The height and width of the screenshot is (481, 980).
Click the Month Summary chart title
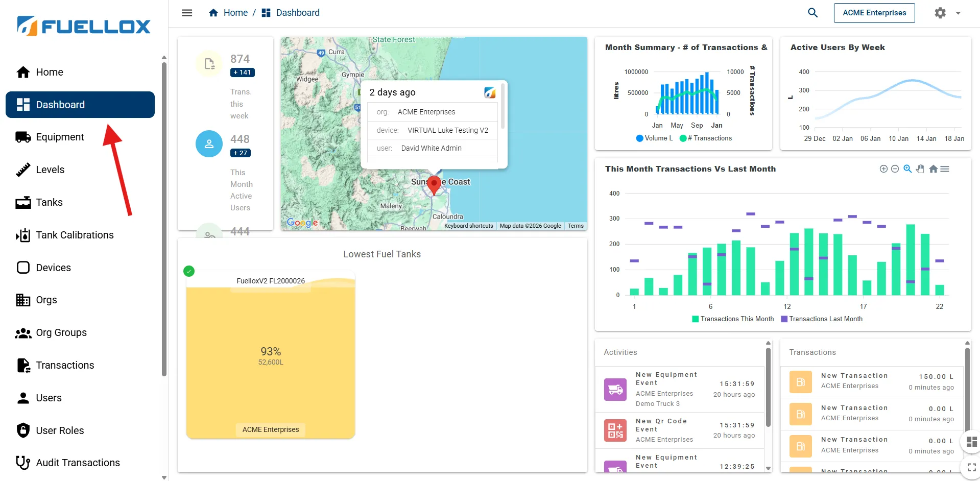coord(686,47)
